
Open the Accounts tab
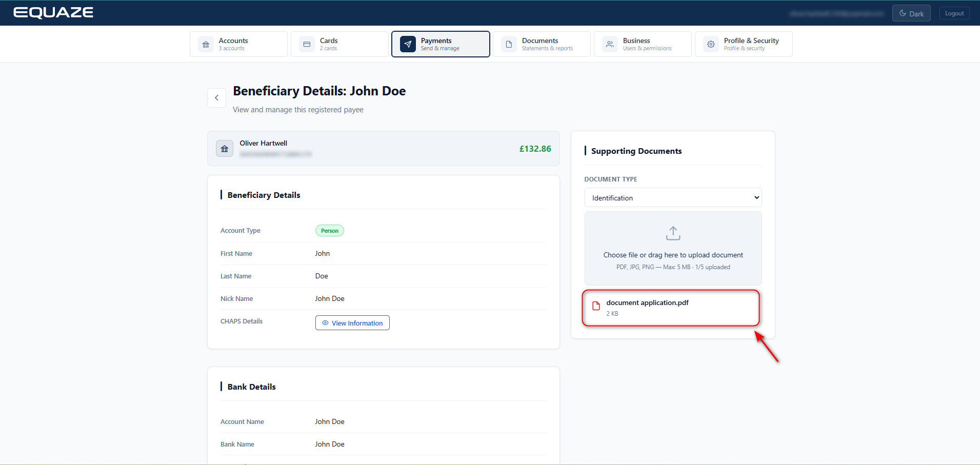(x=238, y=44)
